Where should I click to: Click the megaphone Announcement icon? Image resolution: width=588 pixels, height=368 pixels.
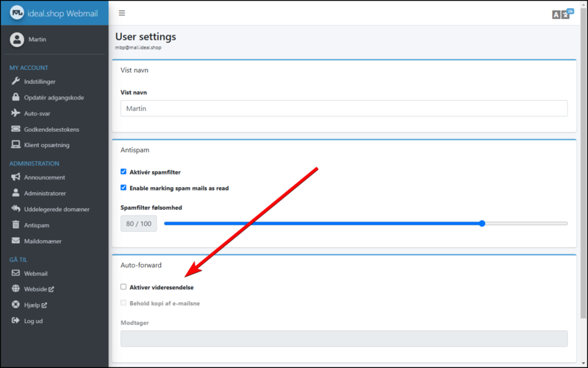click(15, 177)
